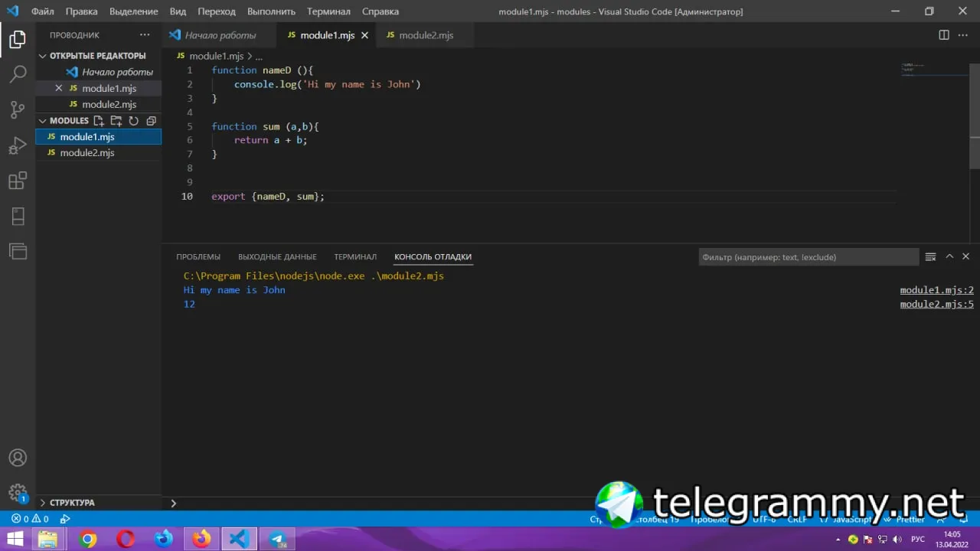The height and width of the screenshot is (551, 980).
Task: Open the errors and warnings status indicator
Action: click(30, 519)
